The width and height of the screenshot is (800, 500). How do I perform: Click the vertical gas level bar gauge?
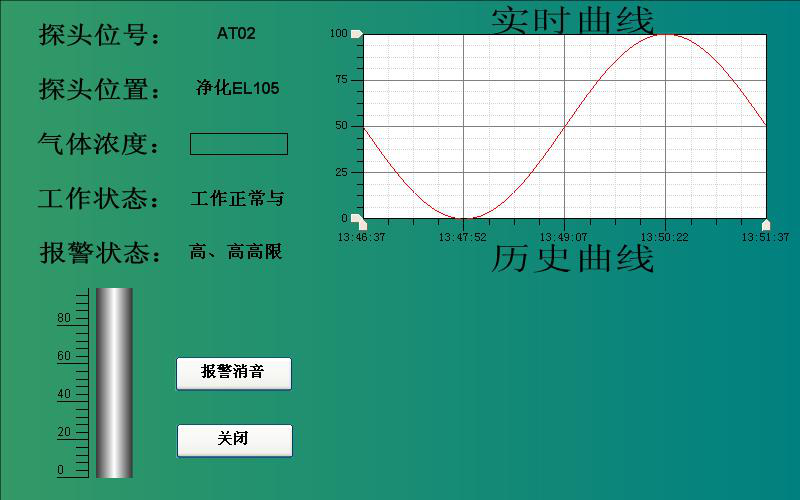pyautogui.click(x=114, y=383)
